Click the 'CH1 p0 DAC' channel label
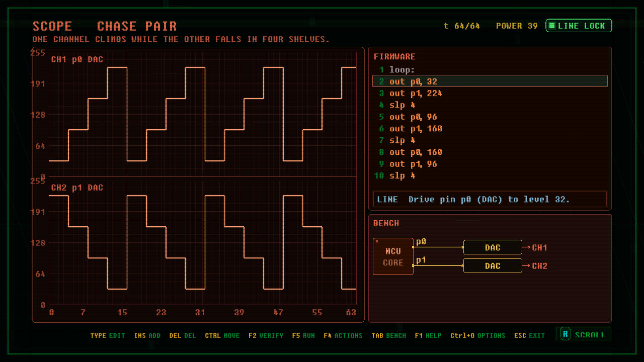 point(77,59)
